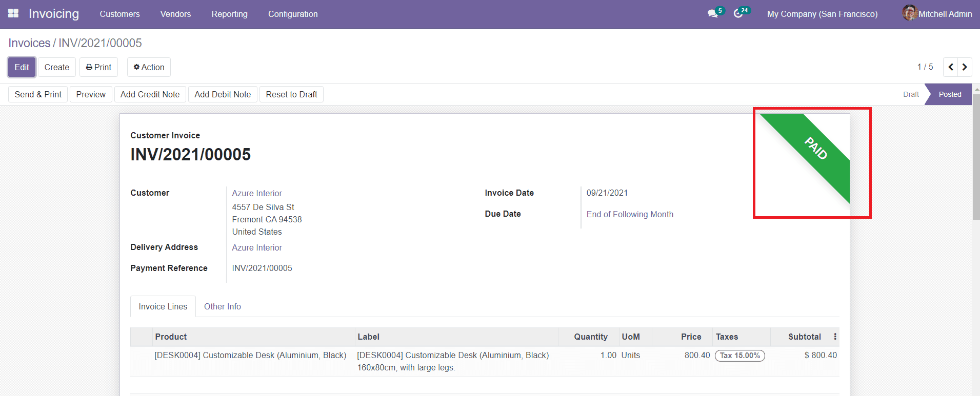This screenshot has height=396, width=980.
Task: Open the apps grid home menu icon
Action: point(13,13)
